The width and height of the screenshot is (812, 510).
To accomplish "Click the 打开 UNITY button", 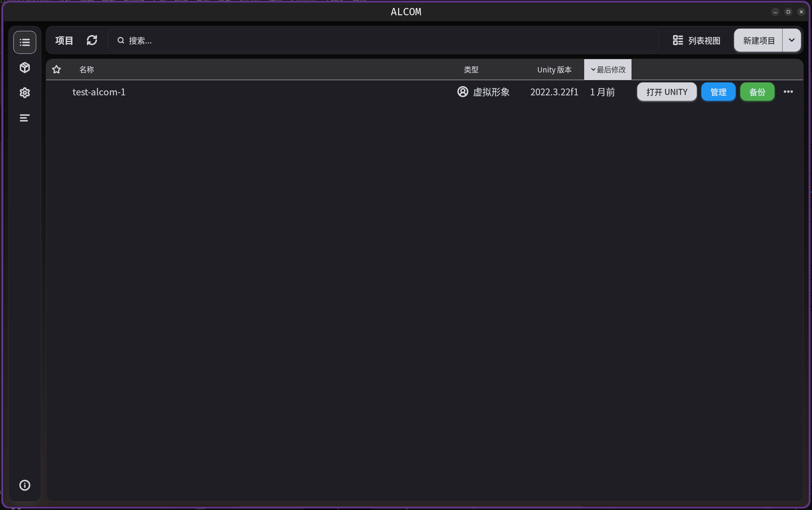I will 667,92.
